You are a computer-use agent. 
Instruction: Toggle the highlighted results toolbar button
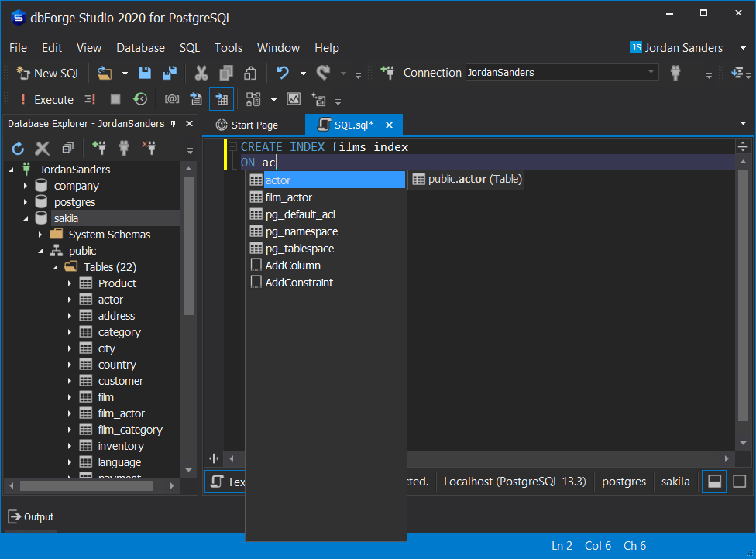click(x=222, y=99)
